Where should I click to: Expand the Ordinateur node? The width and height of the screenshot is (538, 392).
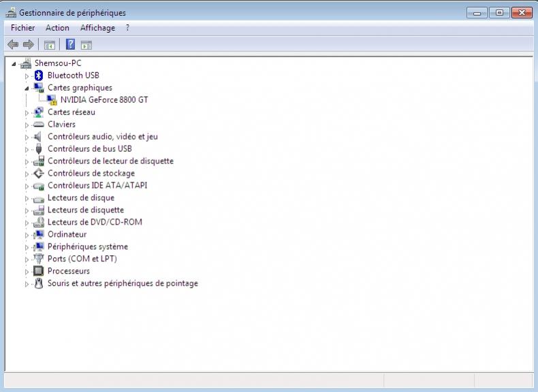tap(27, 235)
